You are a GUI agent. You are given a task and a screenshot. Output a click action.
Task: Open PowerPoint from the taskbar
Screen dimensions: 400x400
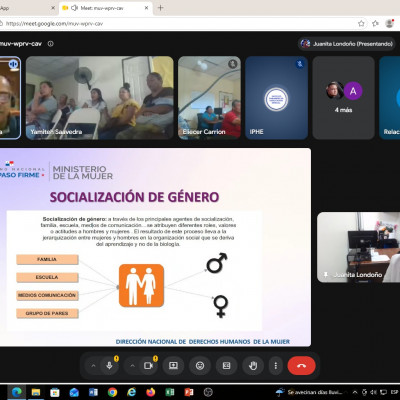tap(189, 392)
